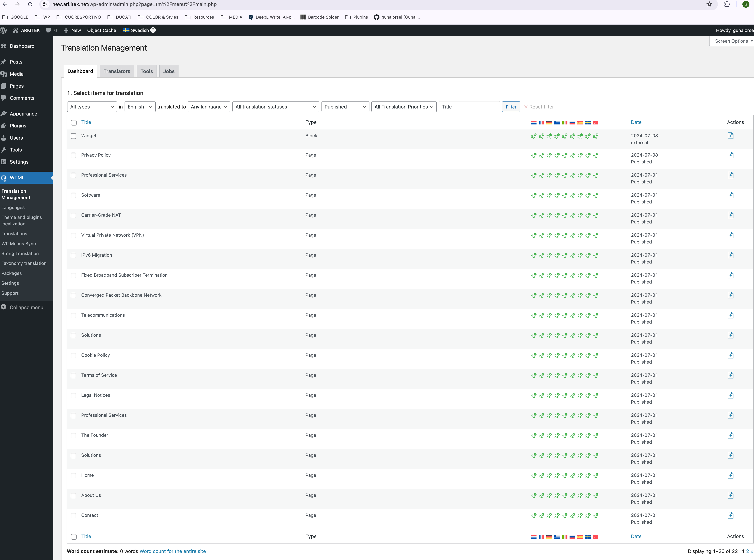The width and height of the screenshot is (754, 560).
Task: Click the add note icon for Widget row
Action: (730, 136)
